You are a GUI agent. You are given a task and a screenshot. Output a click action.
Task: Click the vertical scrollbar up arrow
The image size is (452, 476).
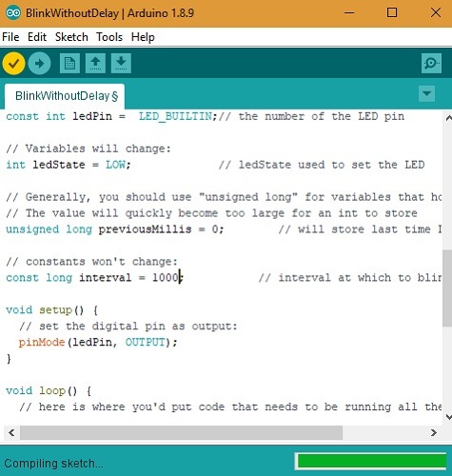pyautogui.click(x=448, y=118)
